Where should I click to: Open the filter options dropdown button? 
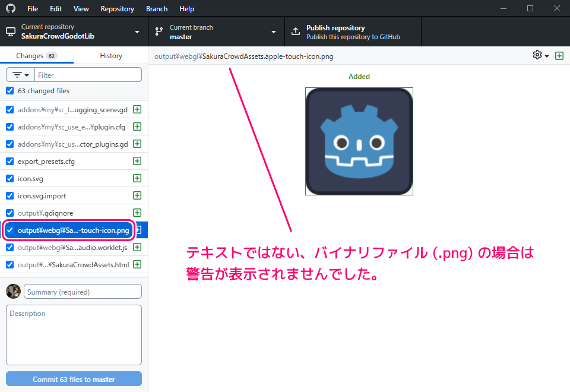[x=21, y=75]
